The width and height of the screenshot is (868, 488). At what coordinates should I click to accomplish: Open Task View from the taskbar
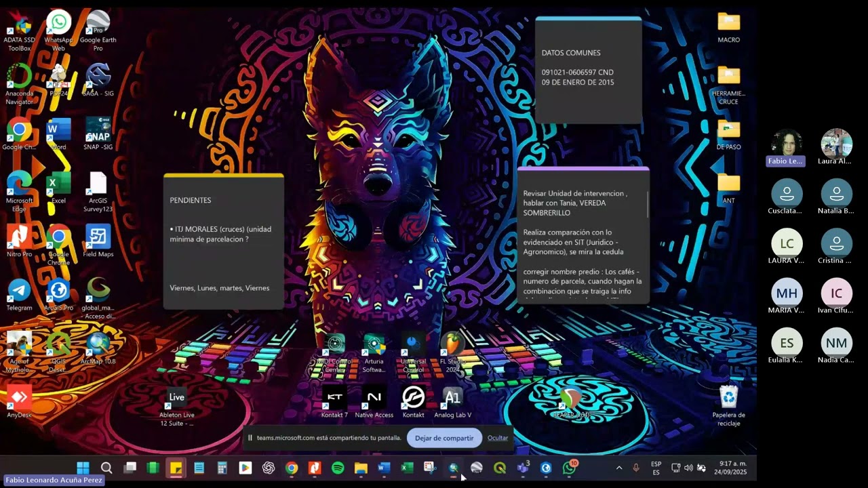(130, 468)
